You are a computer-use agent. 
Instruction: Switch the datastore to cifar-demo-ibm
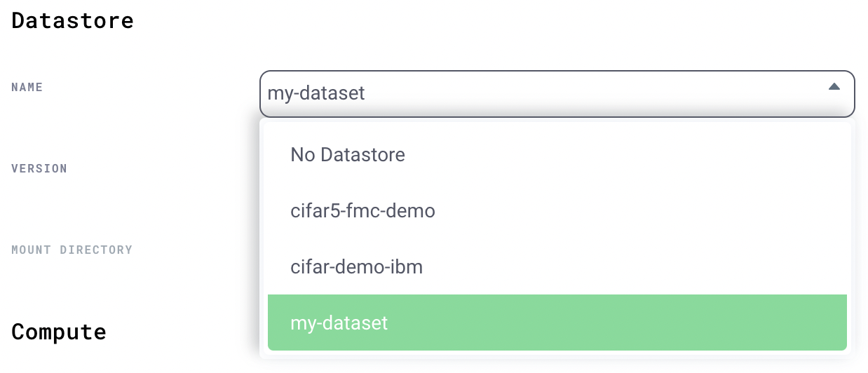(x=557, y=266)
